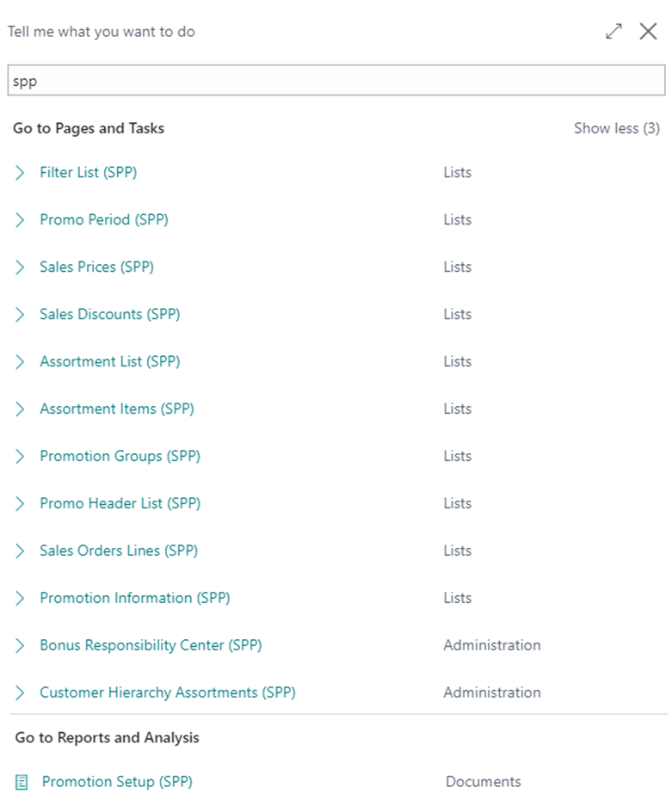Image resolution: width=672 pixels, height=806 pixels.
Task: Click the report icon beside Promotion Setup (SPP)
Action: pyautogui.click(x=22, y=782)
